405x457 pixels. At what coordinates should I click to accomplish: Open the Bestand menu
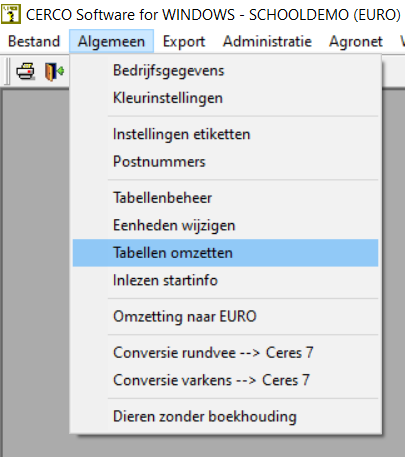point(34,42)
